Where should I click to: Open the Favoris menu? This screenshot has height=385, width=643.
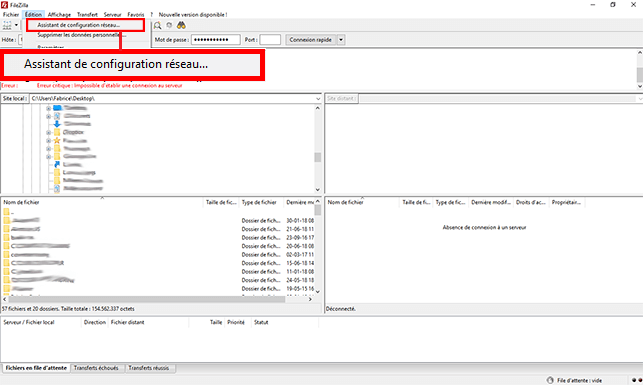pyautogui.click(x=136, y=14)
